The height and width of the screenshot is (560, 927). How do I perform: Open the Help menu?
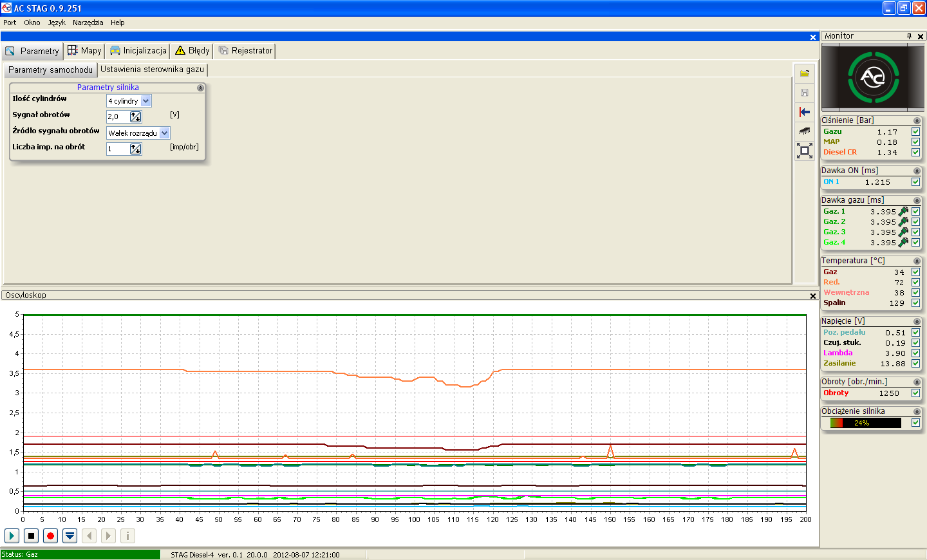[x=118, y=23]
